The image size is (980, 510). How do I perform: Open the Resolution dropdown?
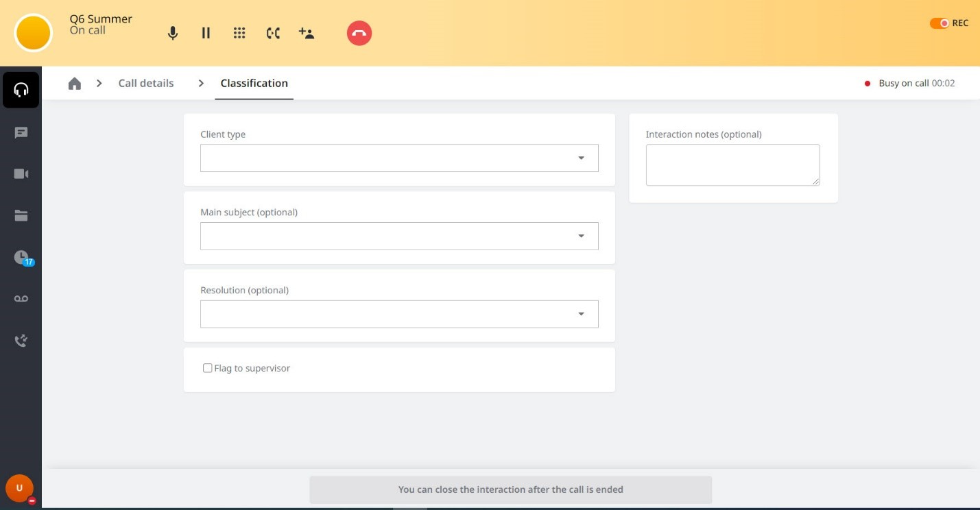tap(399, 314)
